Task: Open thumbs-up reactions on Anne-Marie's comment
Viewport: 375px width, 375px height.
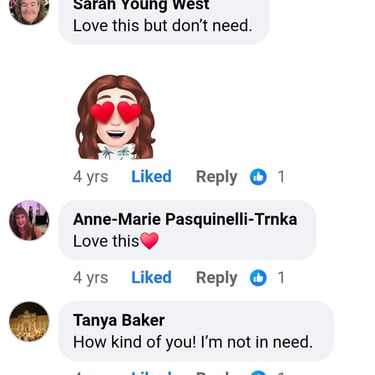Action: coord(258,278)
